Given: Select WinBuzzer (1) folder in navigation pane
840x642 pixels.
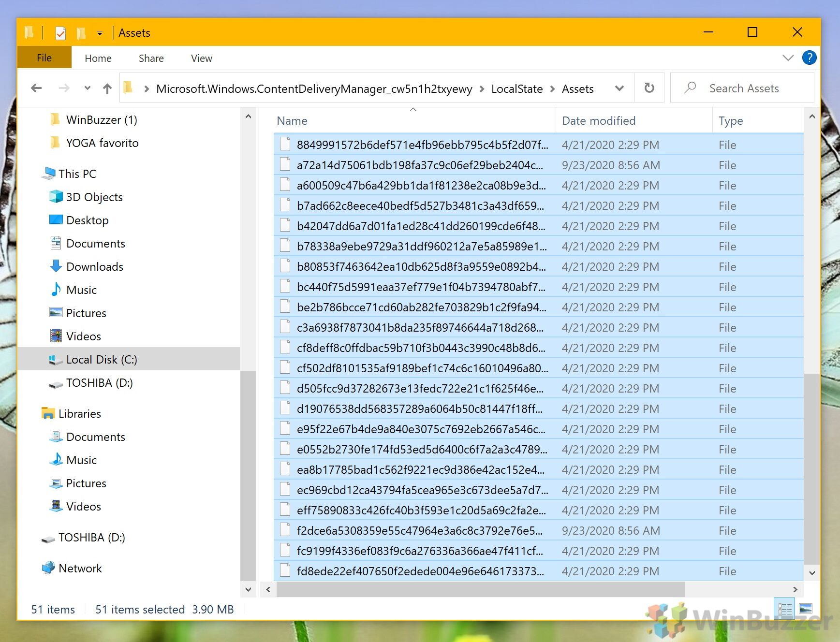Looking at the screenshot, I should point(102,119).
